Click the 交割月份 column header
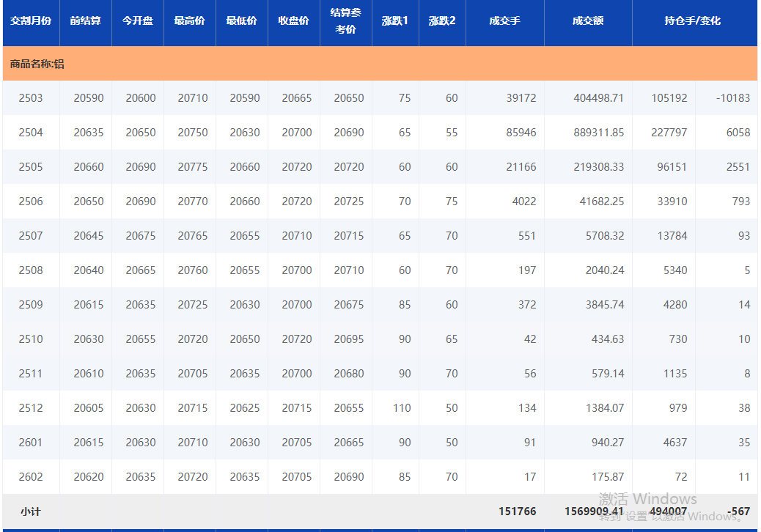Viewport: 761px width, 532px height. click(x=31, y=21)
